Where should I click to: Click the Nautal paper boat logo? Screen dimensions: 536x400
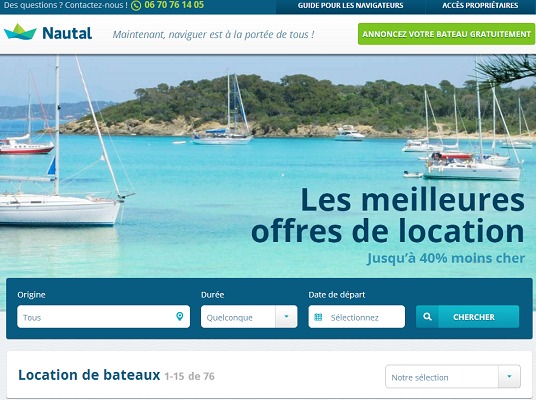tap(20, 32)
